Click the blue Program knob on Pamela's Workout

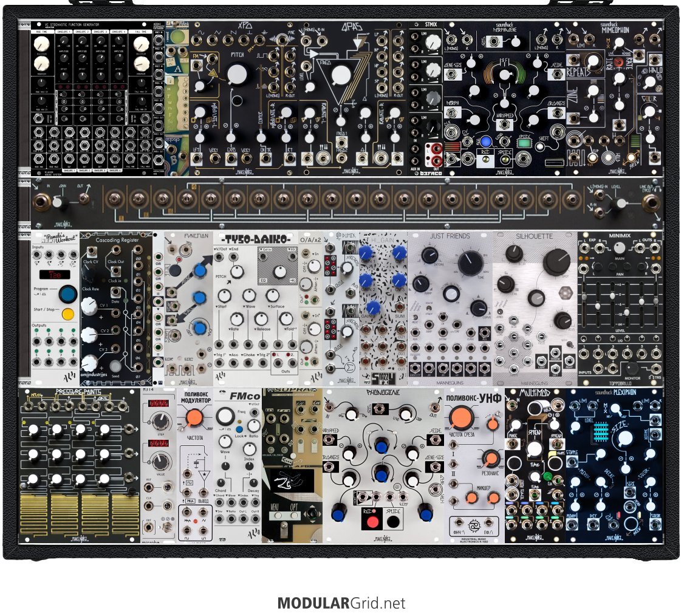coord(67,293)
